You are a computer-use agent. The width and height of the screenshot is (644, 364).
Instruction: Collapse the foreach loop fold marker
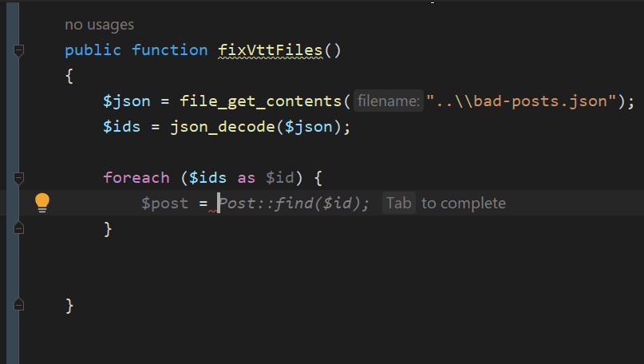click(x=18, y=178)
